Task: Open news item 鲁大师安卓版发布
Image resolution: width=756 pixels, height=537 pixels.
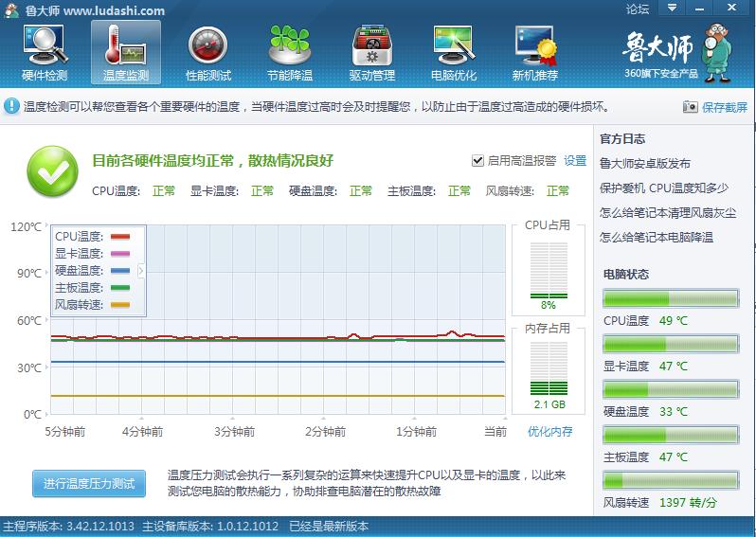Action: click(644, 164)
